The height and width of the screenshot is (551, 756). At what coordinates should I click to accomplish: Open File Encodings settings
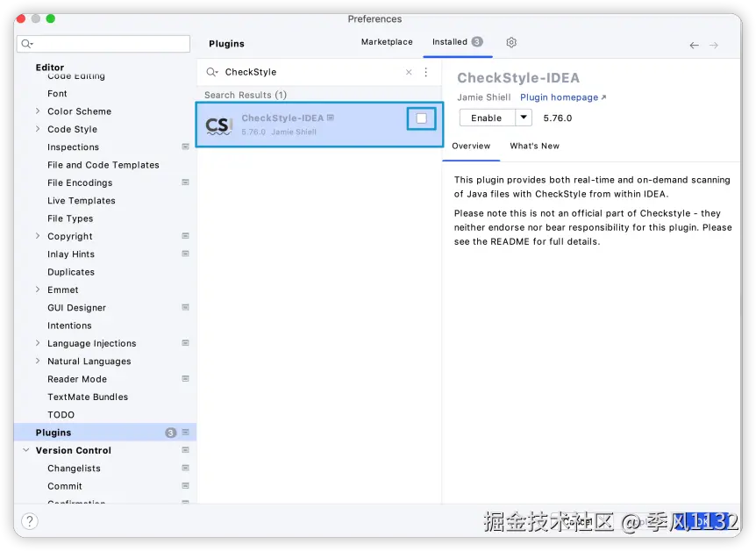[x=80, y=182]
